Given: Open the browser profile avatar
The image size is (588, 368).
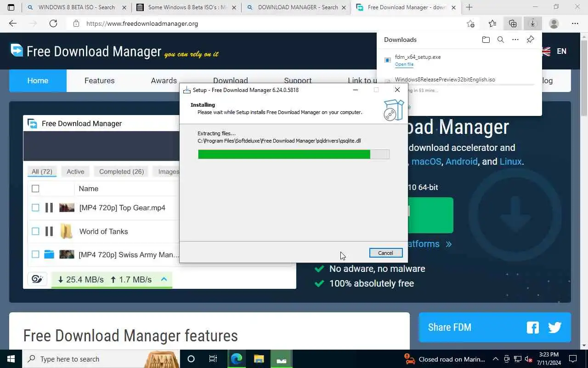Looking at the screenshot, I should pos(554,23).
